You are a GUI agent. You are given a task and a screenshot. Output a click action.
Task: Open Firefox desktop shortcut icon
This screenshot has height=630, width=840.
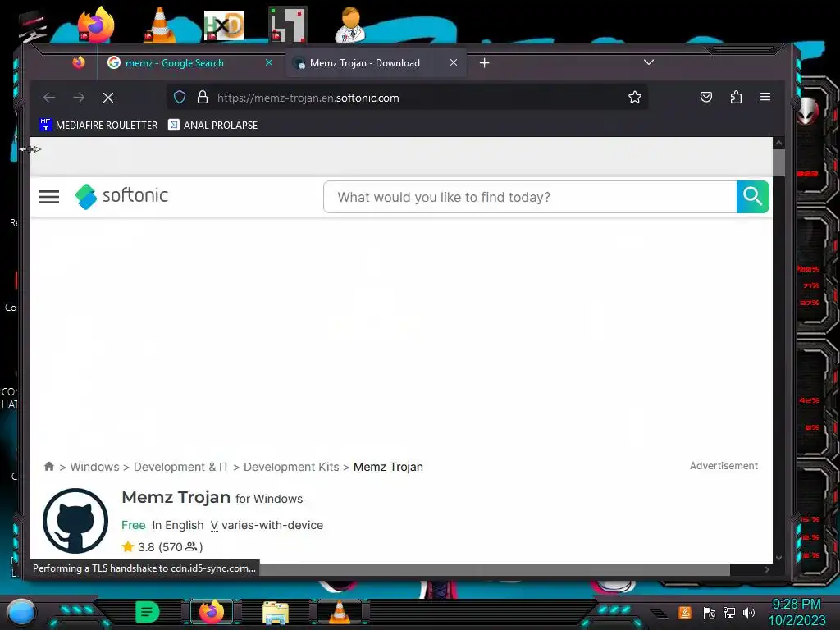click(x=95, y=25)
